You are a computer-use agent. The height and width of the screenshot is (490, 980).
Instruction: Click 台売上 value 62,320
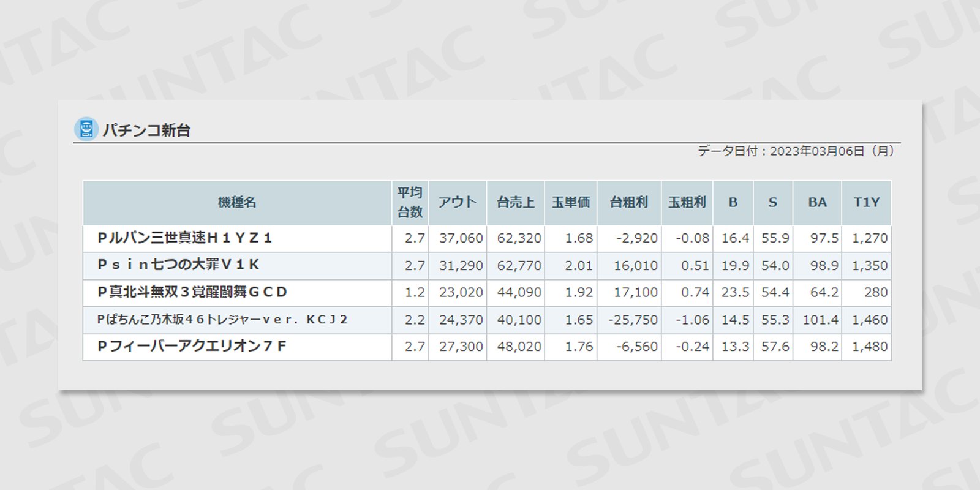519,238
